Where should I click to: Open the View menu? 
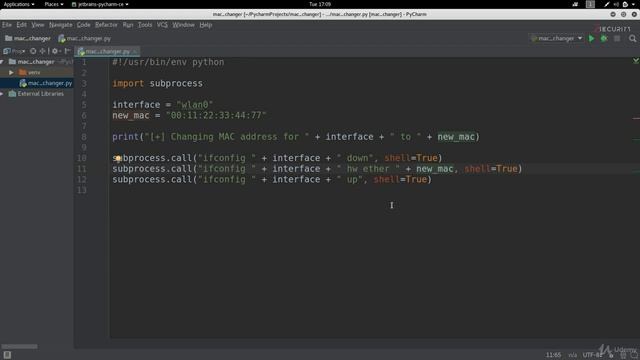(x=38, y=25)
